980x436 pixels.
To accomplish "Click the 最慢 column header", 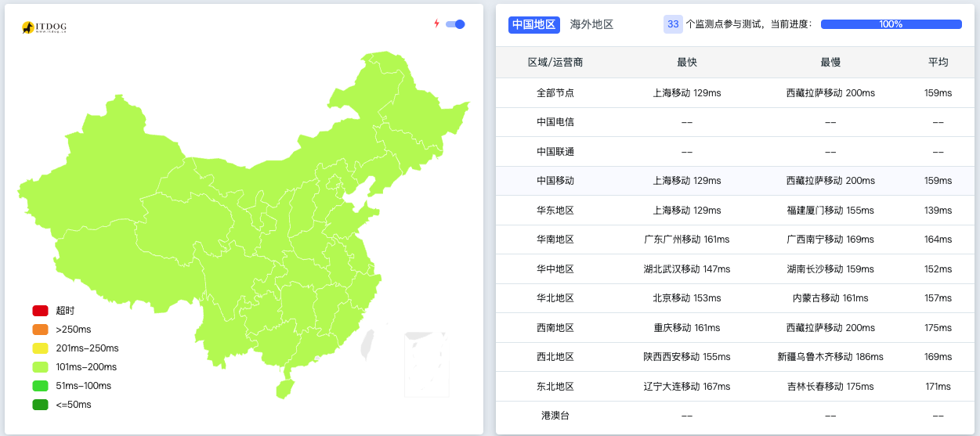I will (830, 63).
